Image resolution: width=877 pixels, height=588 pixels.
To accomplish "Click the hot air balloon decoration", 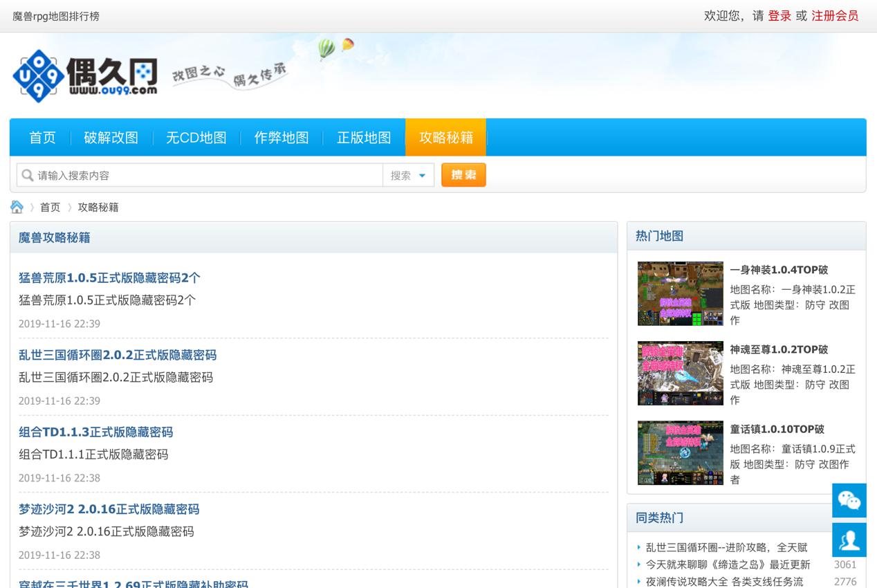I will [x=327, y=48].
